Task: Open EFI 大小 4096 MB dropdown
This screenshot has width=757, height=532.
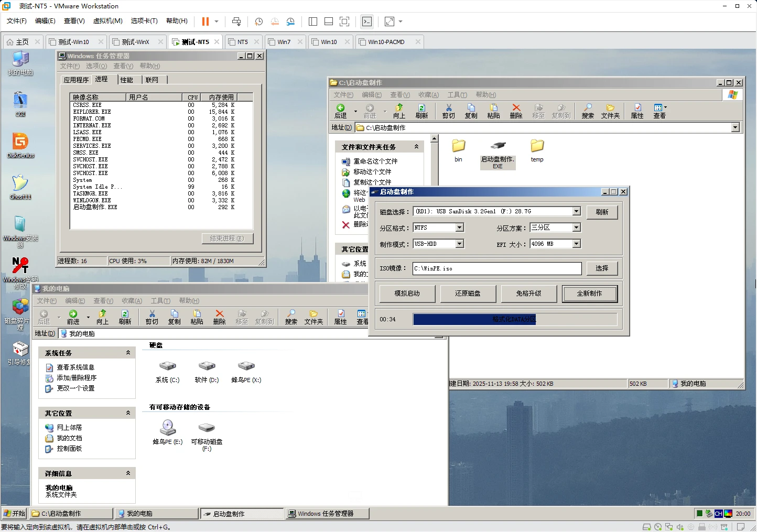Action: click(x=577, y=244)
